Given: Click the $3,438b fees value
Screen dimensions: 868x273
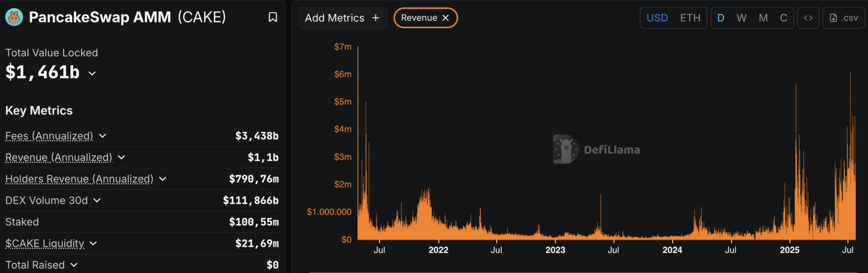Looking at the screenshot, I should coord(257,136).
